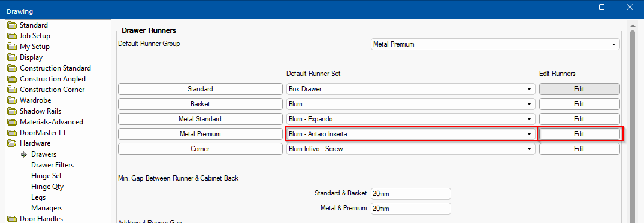The width and height of the screenshot is (644, 223).
Task: Click Edit for Metal Premium runners
Action: (579, 134)
